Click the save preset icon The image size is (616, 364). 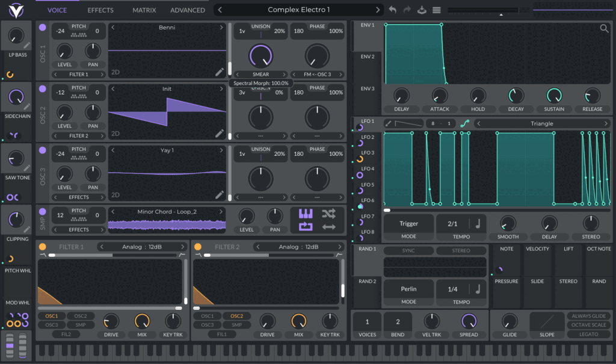(x=423, y=9)
